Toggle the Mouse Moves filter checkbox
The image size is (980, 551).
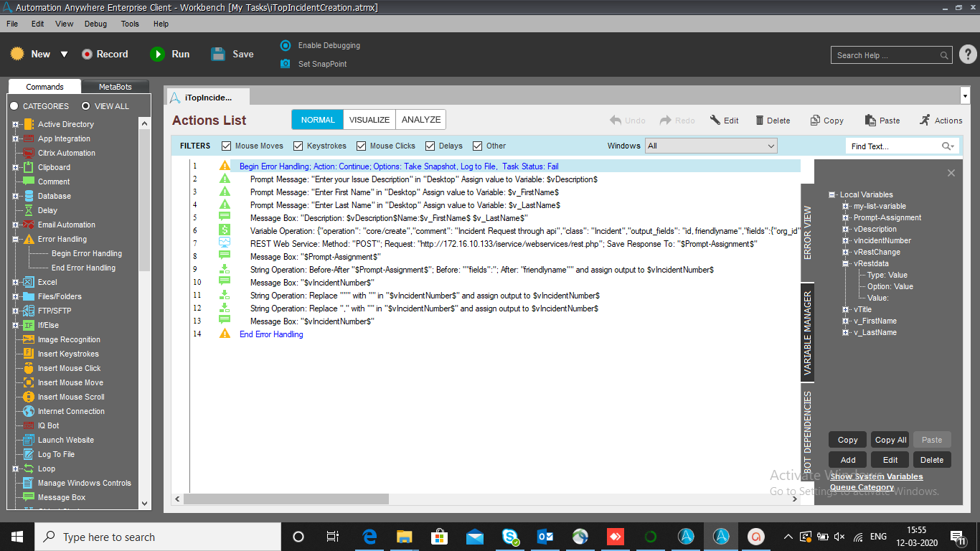click(x=227, y=146)
